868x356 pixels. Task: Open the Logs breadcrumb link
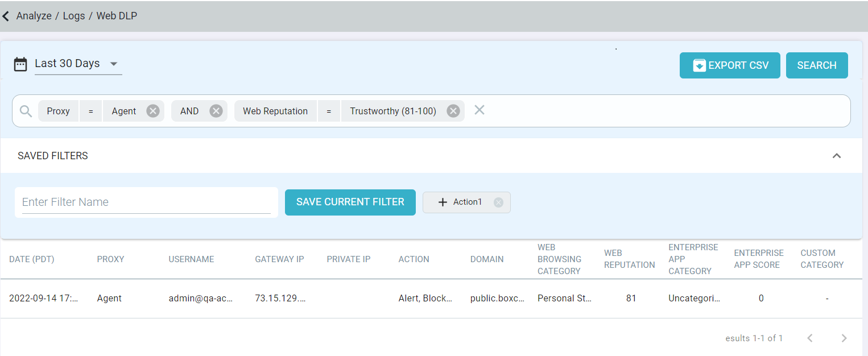tap(74, 16)
